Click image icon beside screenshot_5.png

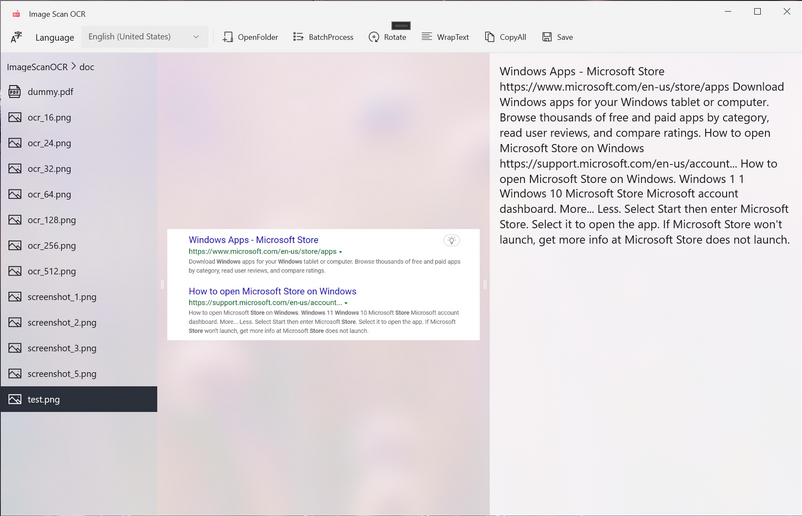pyautogui.click(x=15, y=374)
